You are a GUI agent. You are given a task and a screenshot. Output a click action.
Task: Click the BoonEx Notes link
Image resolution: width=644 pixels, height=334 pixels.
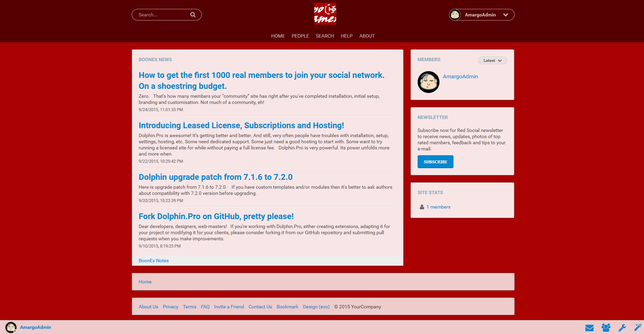coord(154,260)
